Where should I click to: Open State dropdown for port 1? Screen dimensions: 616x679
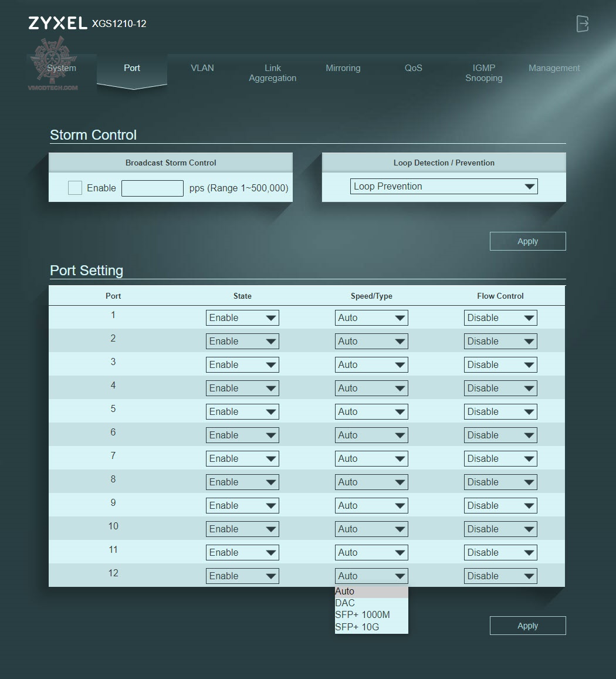pos(242,318)
